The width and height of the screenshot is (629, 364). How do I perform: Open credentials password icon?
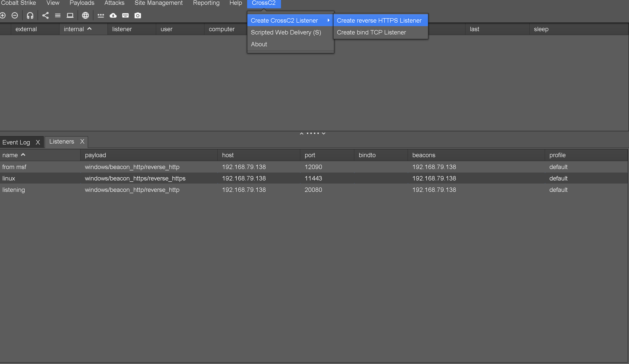click(x=101, y=15)
